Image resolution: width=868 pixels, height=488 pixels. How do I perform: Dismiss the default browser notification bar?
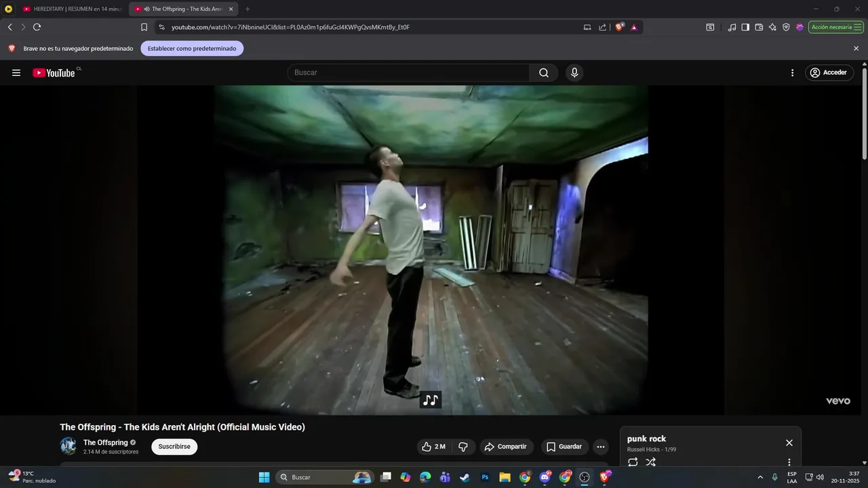pos(856,49)
